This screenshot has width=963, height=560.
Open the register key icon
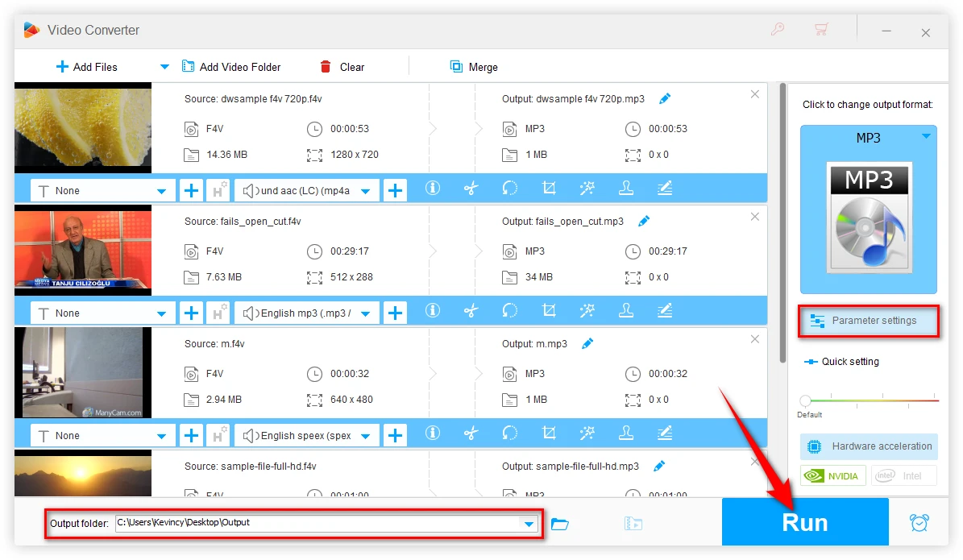[x=778, y=29]
